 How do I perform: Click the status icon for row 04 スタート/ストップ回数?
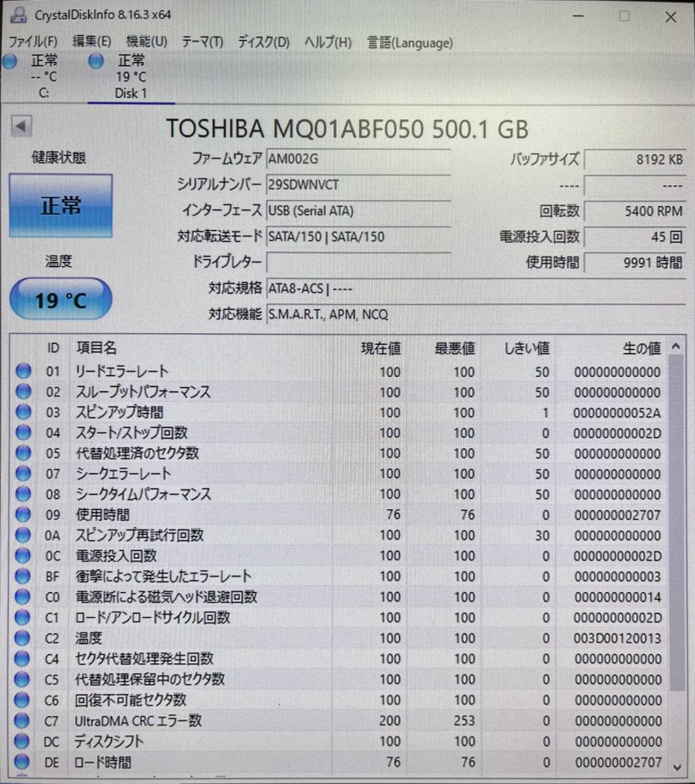pos(24,433)
